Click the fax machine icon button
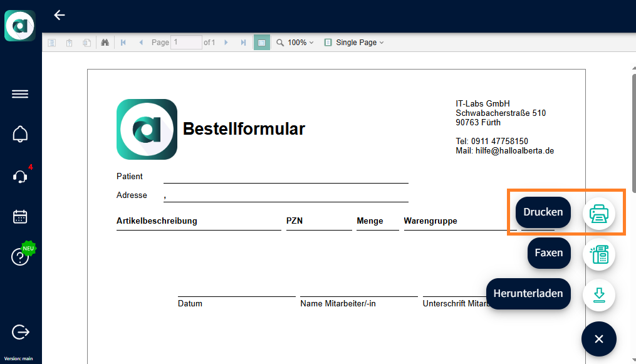 point(599,254)
